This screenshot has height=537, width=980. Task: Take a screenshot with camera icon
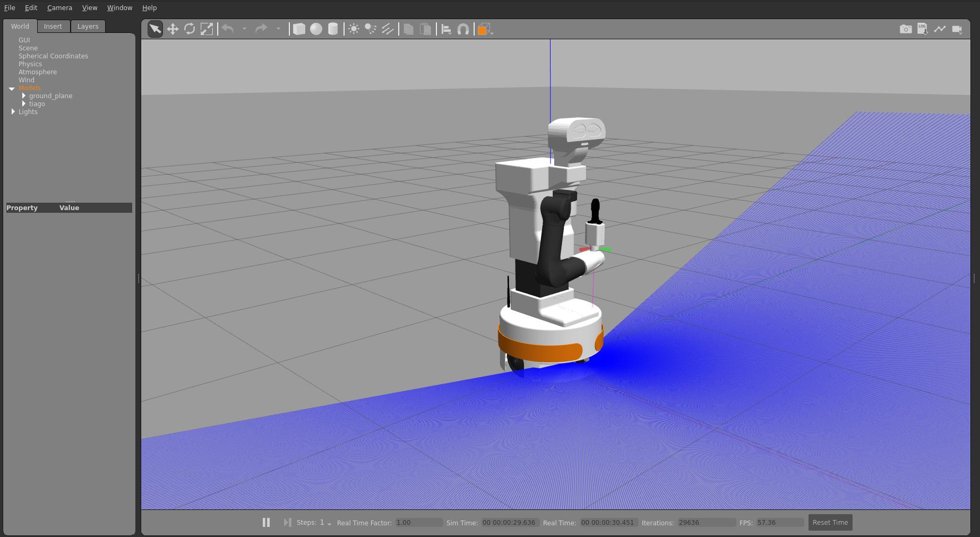(x=906, y=29)
